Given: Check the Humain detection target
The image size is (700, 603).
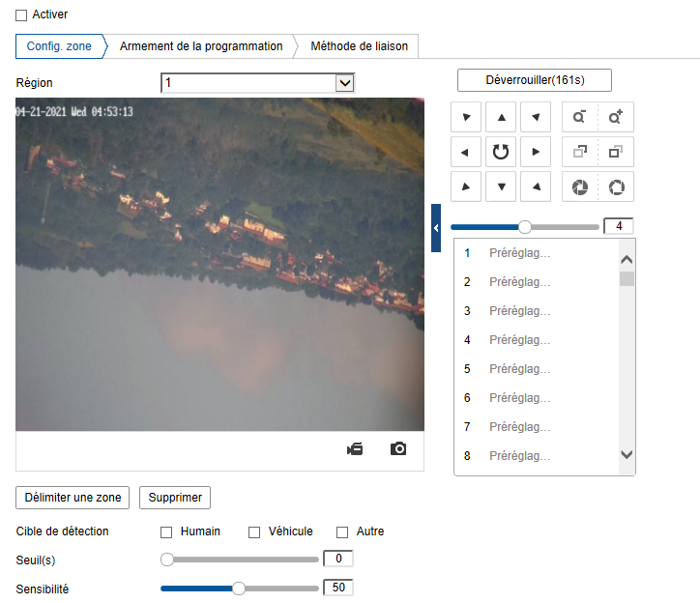Looking at the screenshot, I should click(166, 531).
